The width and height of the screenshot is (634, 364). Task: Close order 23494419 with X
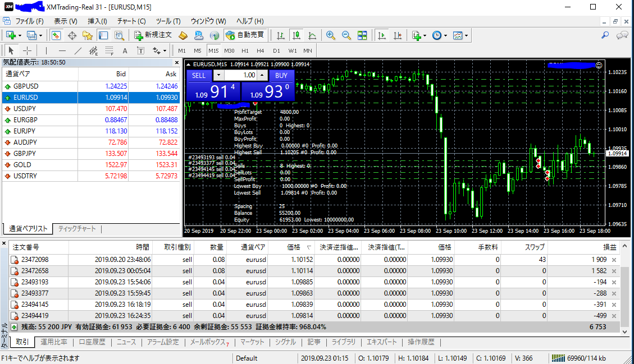pos(614,316)
